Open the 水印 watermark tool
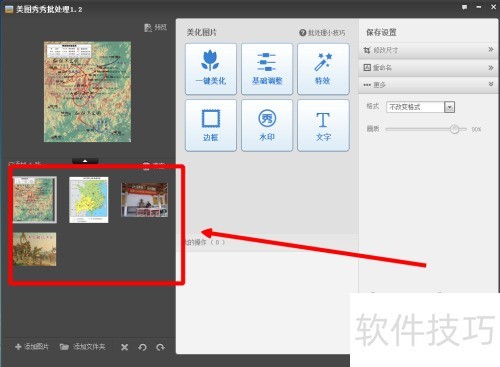The width and height of the screenshot is (500, 367). point(267,125)
